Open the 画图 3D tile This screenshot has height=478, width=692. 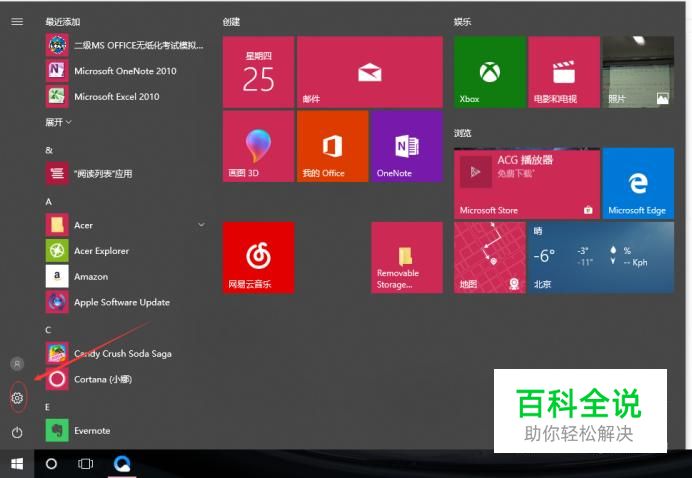(258, 146)
